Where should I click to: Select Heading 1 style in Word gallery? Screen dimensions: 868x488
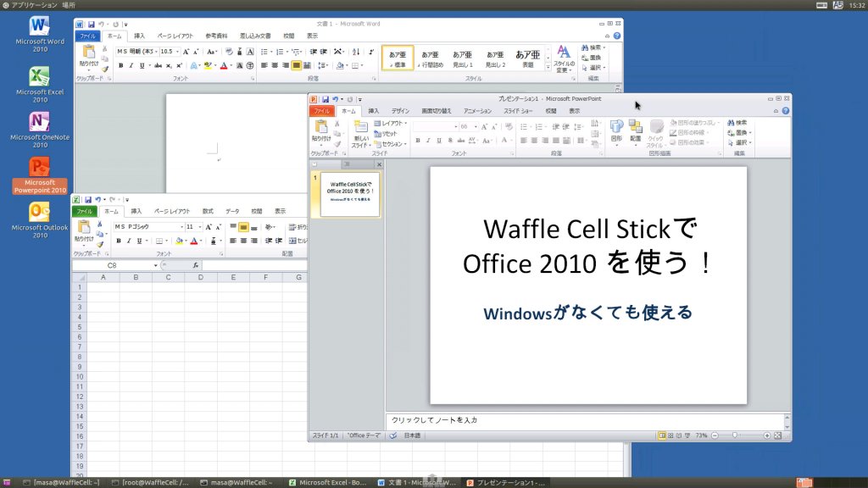pos(462,58)
